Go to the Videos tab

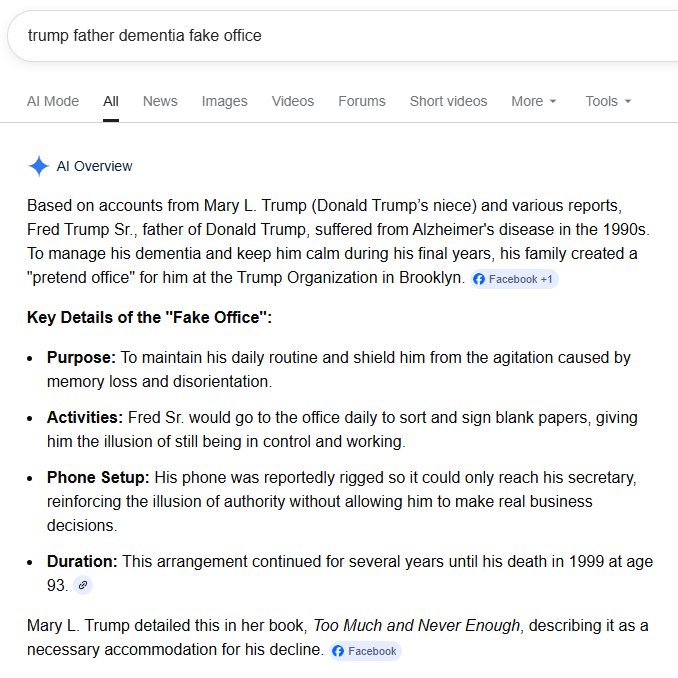293,101
